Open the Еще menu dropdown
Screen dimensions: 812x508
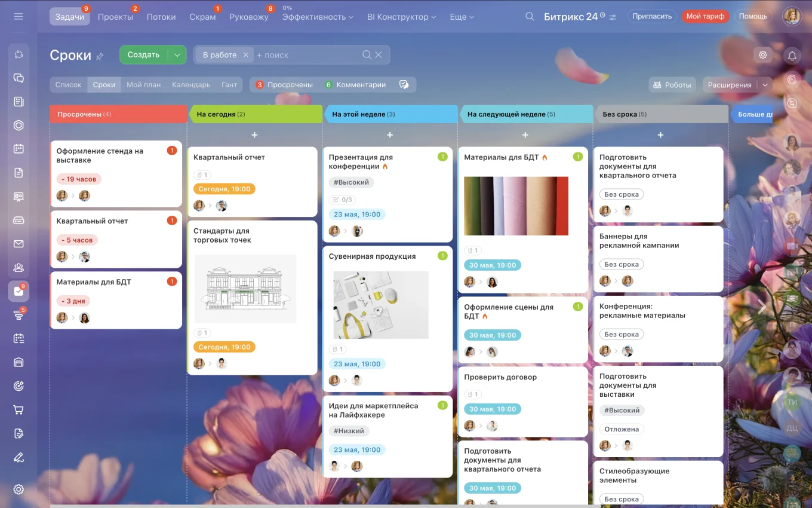coord(462,17)
